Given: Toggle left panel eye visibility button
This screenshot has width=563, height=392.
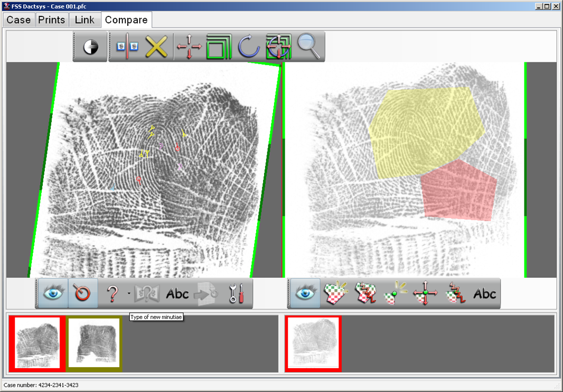Looking at the screenshot, I should 53,293.
